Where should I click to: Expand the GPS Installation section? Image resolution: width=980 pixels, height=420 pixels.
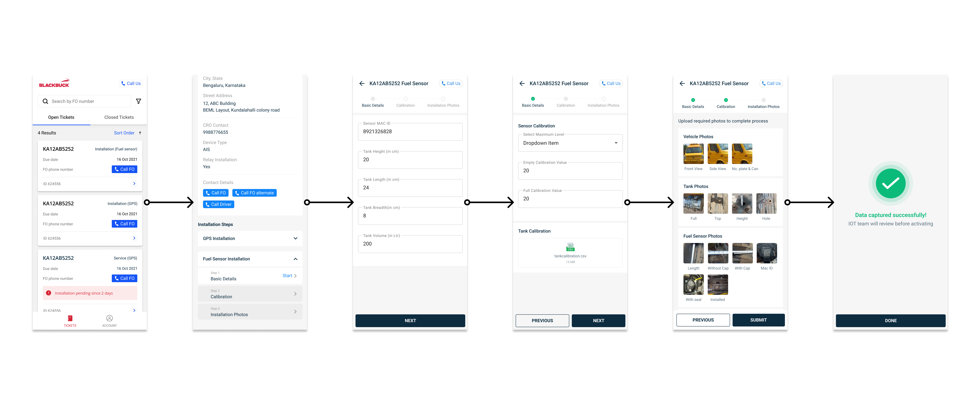pyautogui.click(x=250, y=239)
